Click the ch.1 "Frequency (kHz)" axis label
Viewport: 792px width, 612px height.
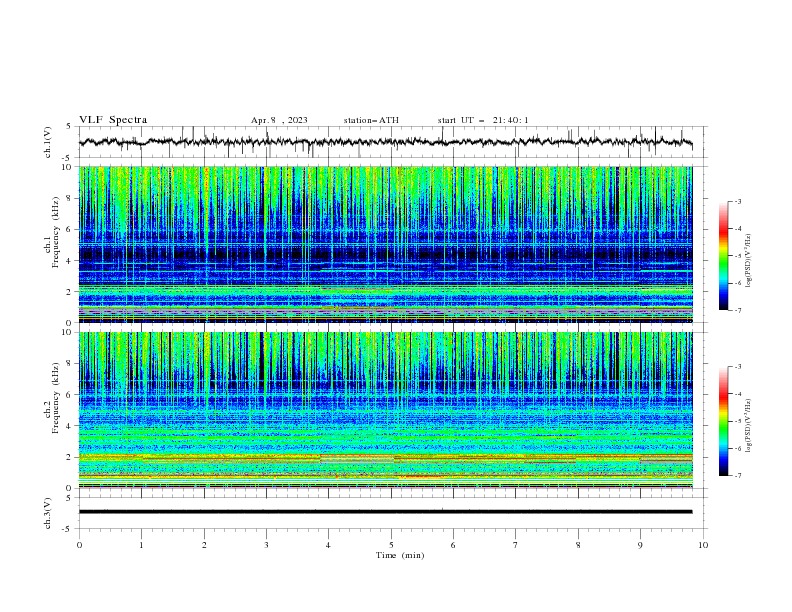tap(56, 233)
